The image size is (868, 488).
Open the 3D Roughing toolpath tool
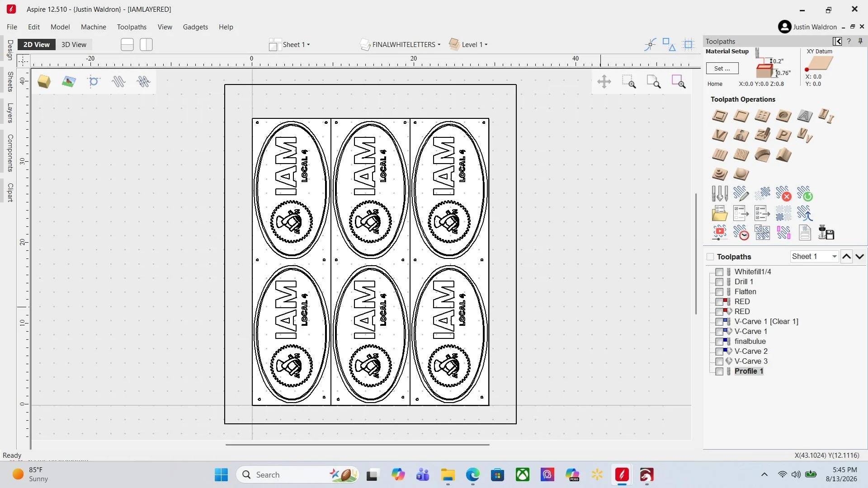[x=720, y=174]
